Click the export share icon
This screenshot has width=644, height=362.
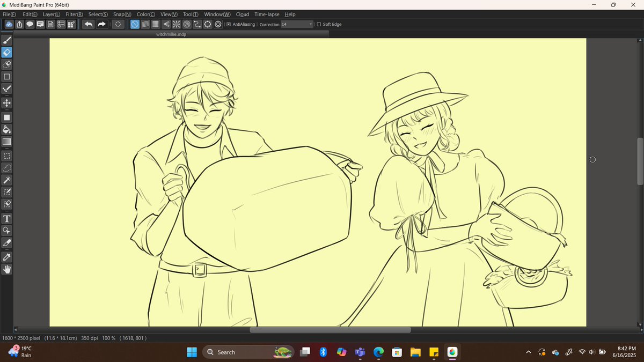coord(19,24)
